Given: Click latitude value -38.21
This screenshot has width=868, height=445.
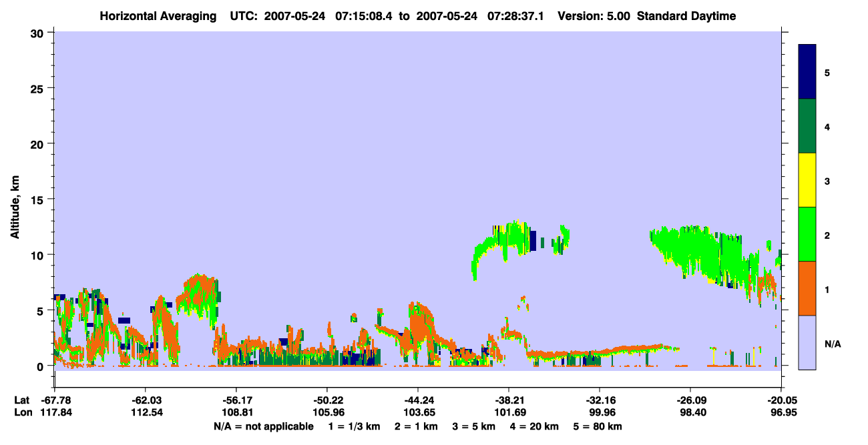Looking at the screenshot, I should 509,400.
